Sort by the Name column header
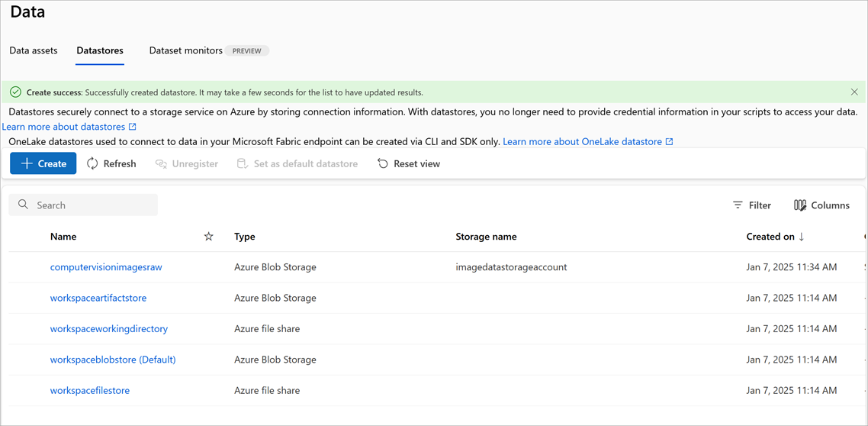 [63, 237]
